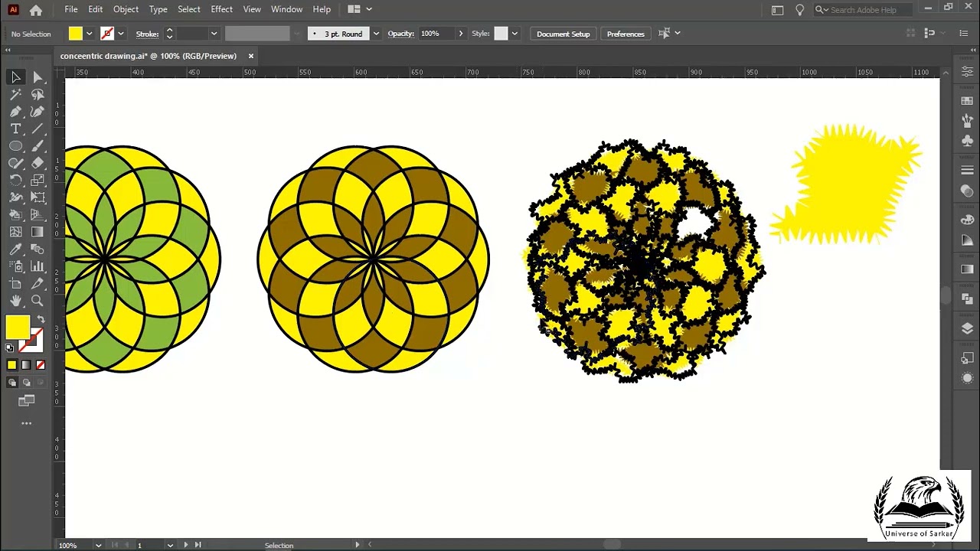Viewport: 980px width, 551px height.
Task: Switch fill to Gradient mode
Action: pyautogui.click(x=26, y=365)
